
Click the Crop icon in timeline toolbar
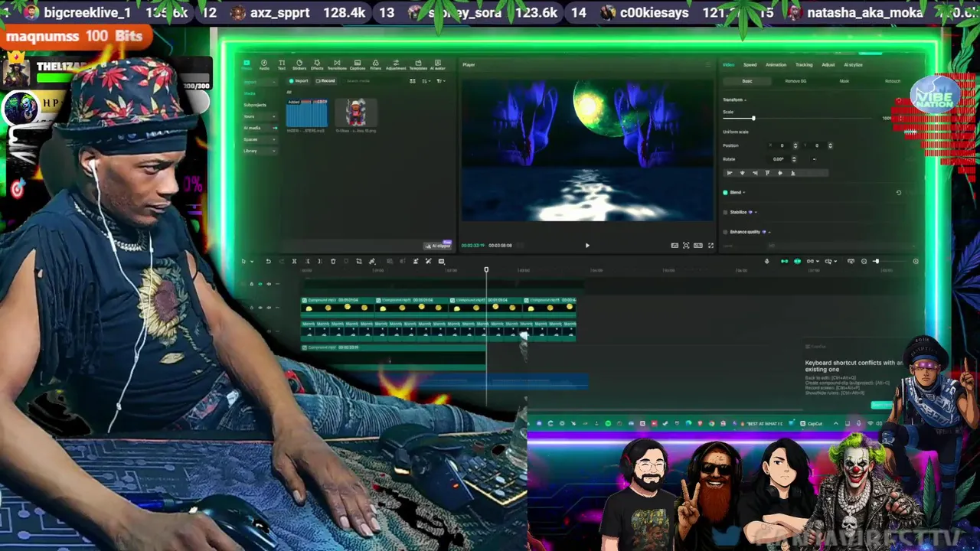coord(359,261)
